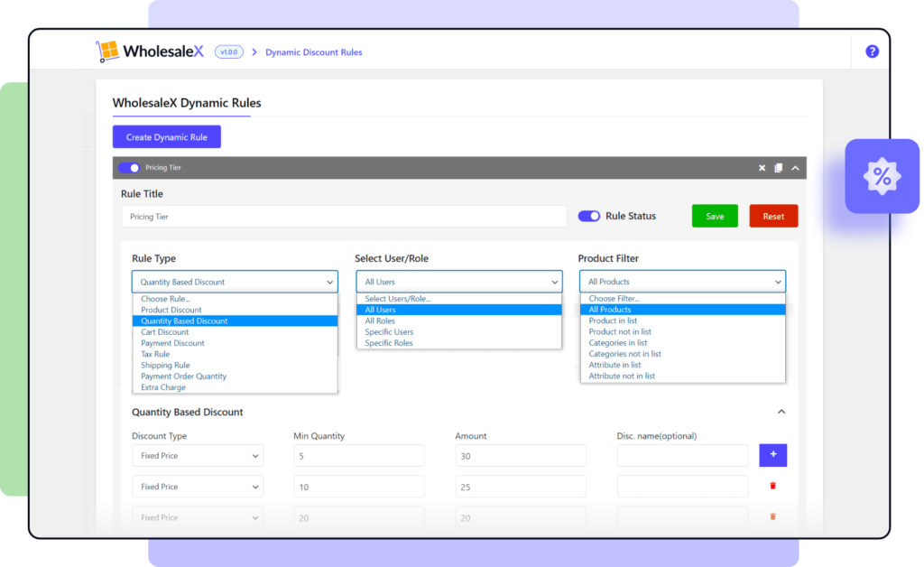Choose Payment Discount rule type

pos(235,343)
